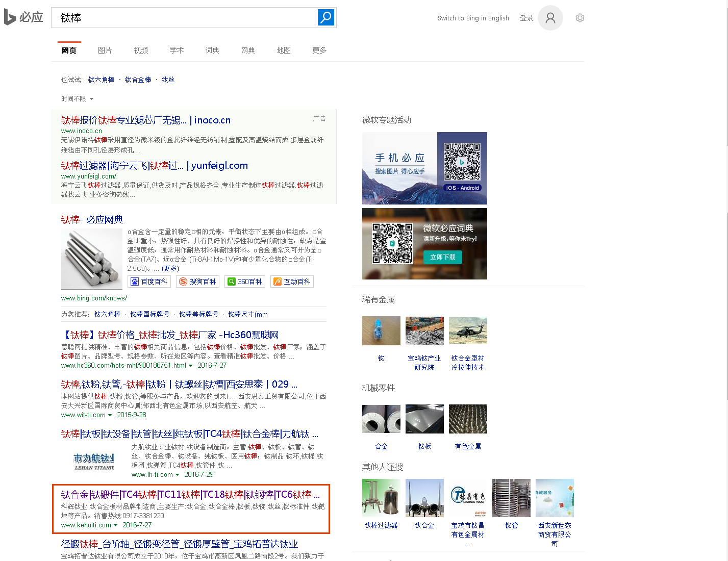Image resolution: width=728 pixels, height=561 pixels.
Task: Switch to the 视频 tab
Action: tap(141, 50)
